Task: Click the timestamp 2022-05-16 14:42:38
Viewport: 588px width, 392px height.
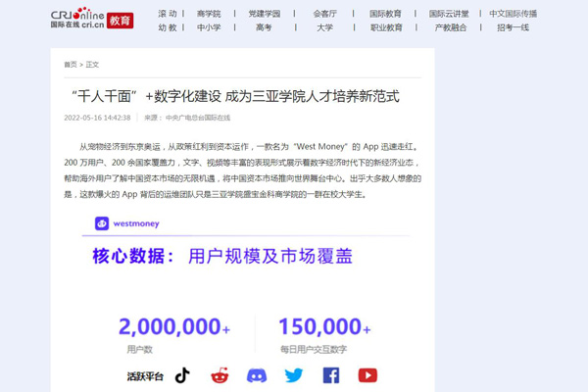Action: click(97, 118)
